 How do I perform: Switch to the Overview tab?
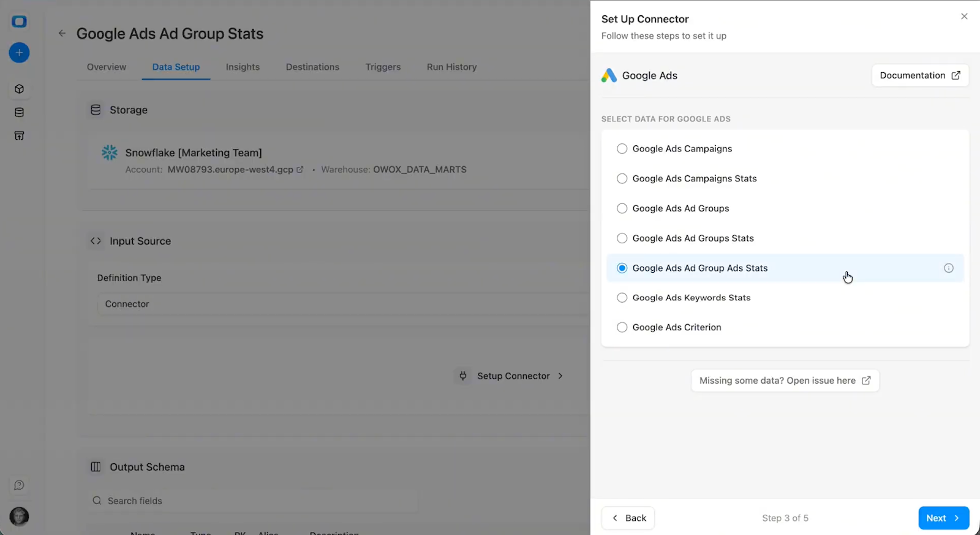(107, 67)
